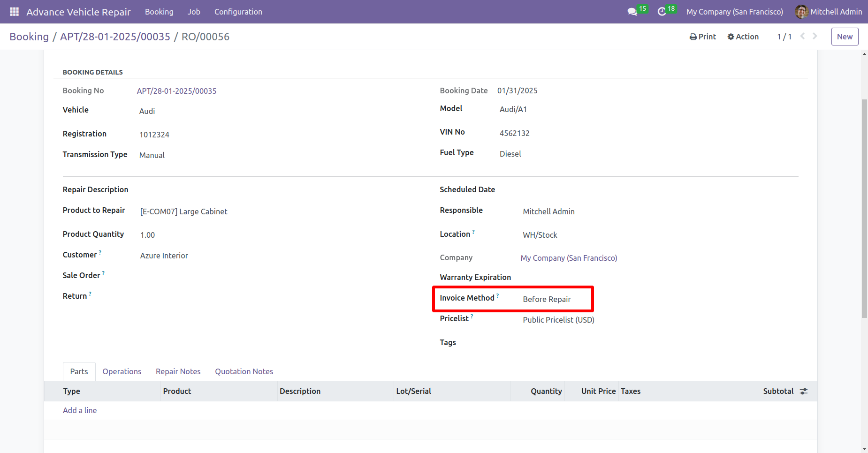
Task: Click Add a line in Parts
Action: click(x=80, y=410)
